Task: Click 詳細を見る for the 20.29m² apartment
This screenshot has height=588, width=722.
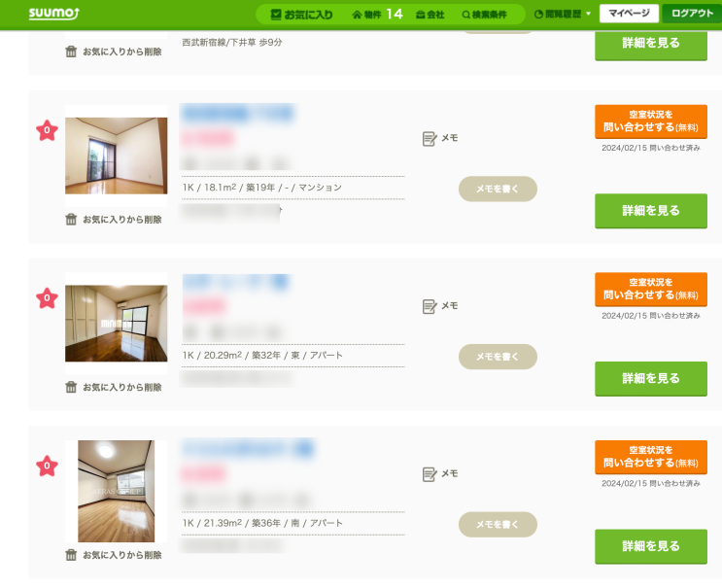Action: [x=651, y=378]
